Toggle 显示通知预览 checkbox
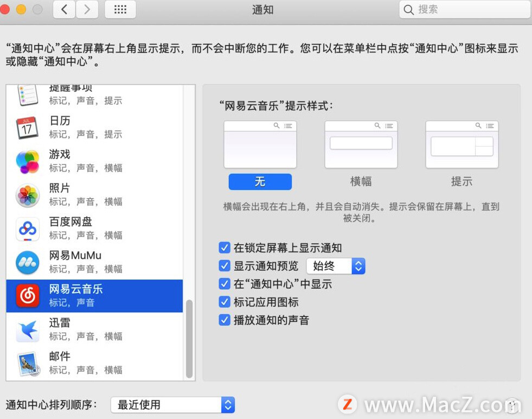This screenshot has width=532, height=419. point(225,265)
